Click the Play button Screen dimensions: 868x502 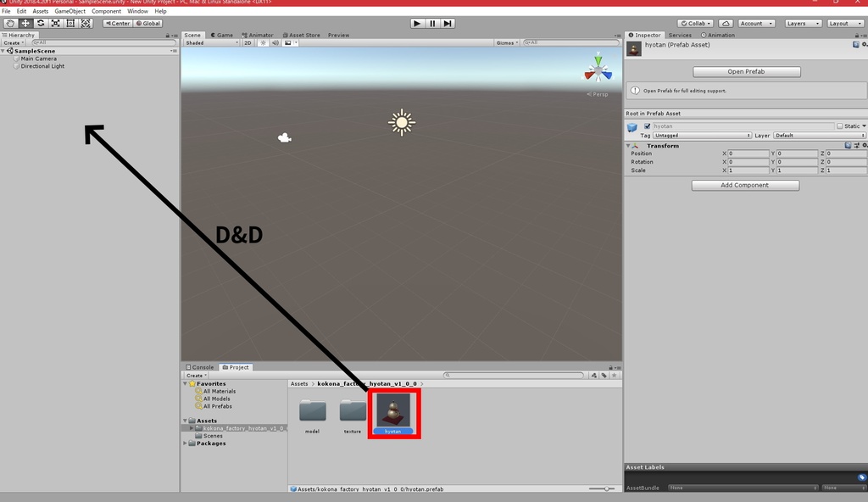(x=417, y=23)
